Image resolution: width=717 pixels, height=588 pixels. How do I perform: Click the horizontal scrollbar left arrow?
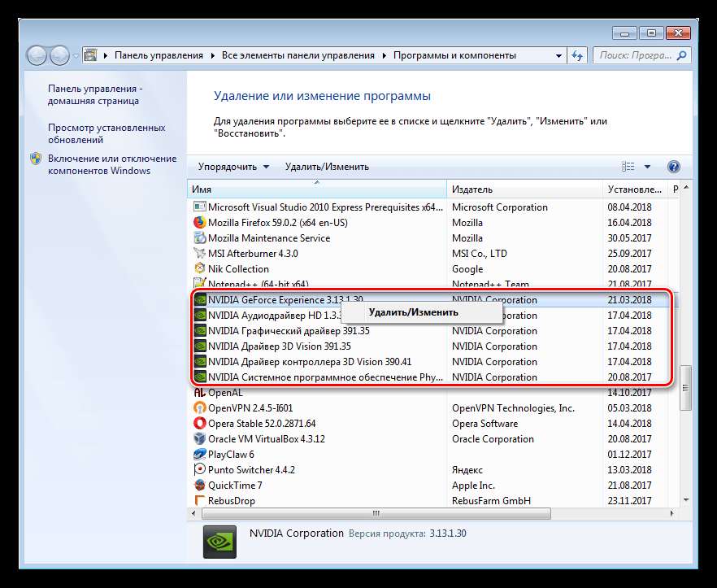[193, 513]
